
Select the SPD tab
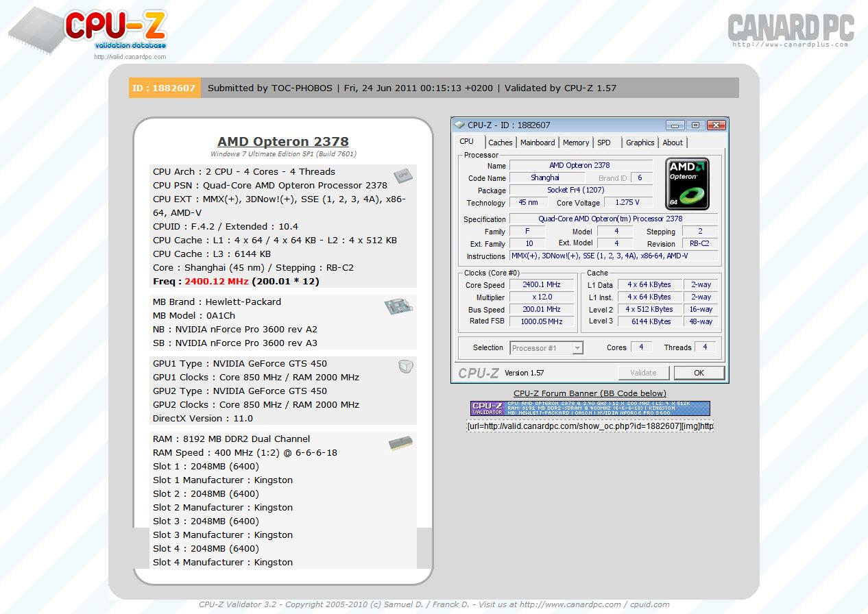(x=604, y=143)
